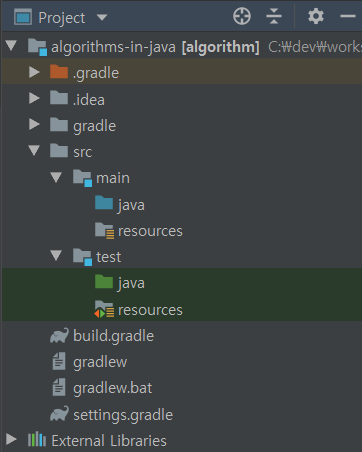Viewport: 362px width, 452px height.
Task: Click the gradlew file icon
Action: pos(59,361)
